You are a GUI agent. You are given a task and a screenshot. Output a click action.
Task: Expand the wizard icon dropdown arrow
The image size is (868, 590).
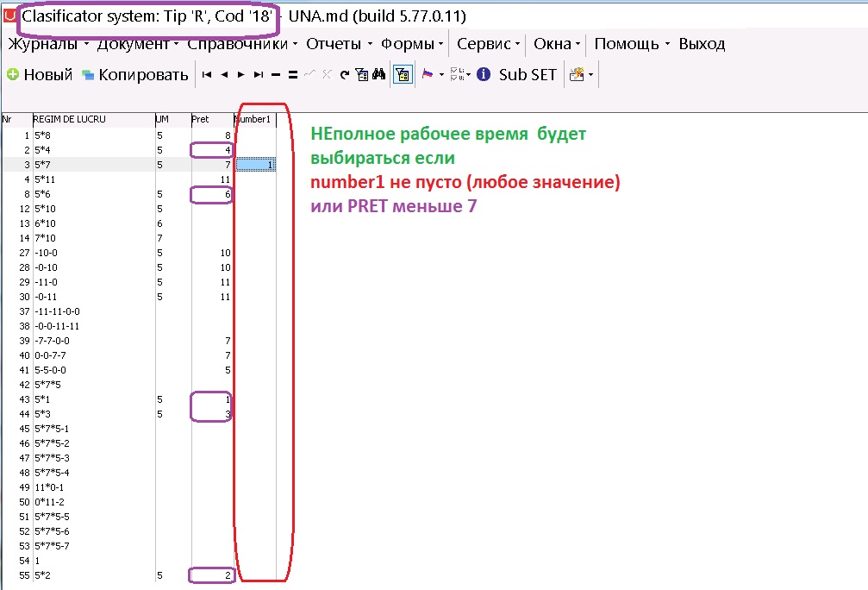pyautogui.click(x=590, y=75)
